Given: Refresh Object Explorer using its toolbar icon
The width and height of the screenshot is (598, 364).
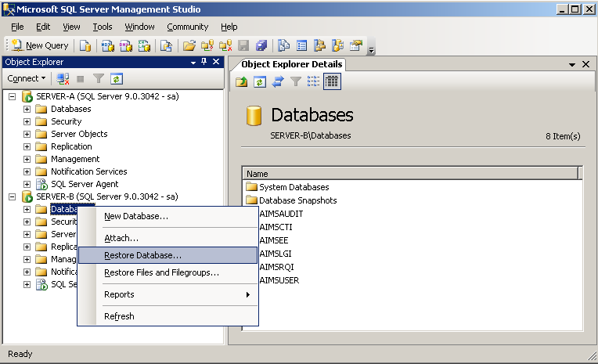Looking at the screenshot, I should pyautogui.click(x=116, y=78).
